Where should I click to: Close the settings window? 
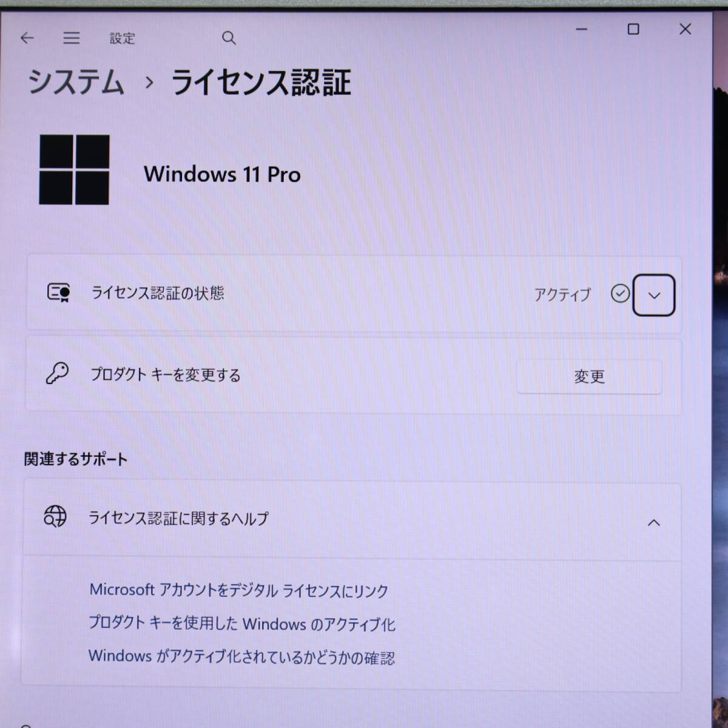coord(686,29)
